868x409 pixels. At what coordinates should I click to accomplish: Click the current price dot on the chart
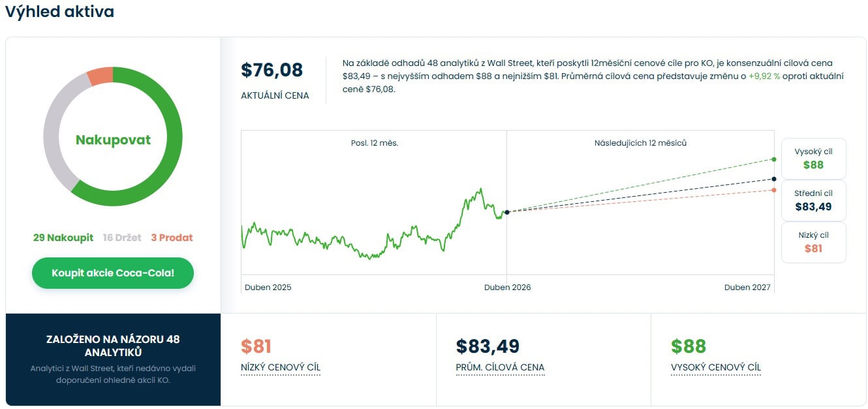click(507, 212)
